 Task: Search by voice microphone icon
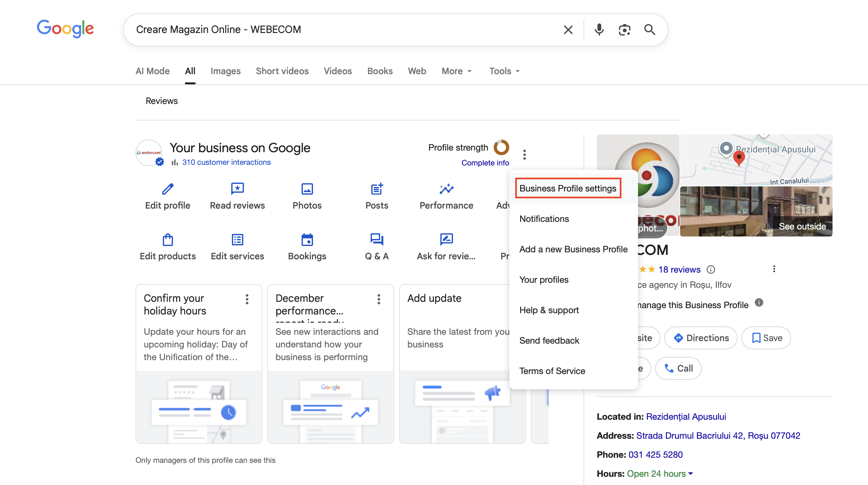(599, 30)
